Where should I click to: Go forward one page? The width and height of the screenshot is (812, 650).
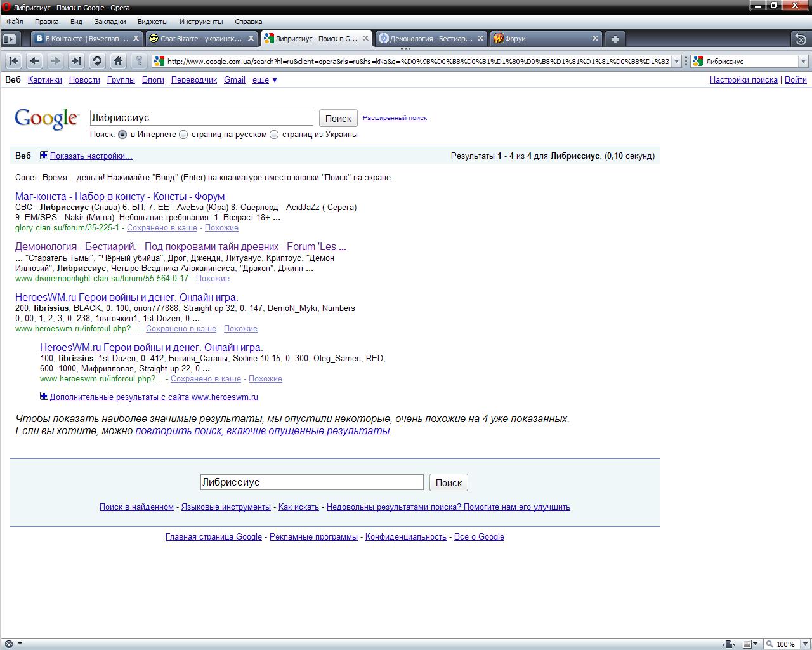[56, 61]
